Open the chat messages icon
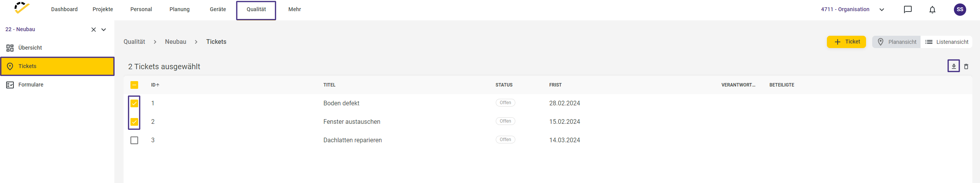Viewport: 980px width, 183px height. tap(908, 10)
